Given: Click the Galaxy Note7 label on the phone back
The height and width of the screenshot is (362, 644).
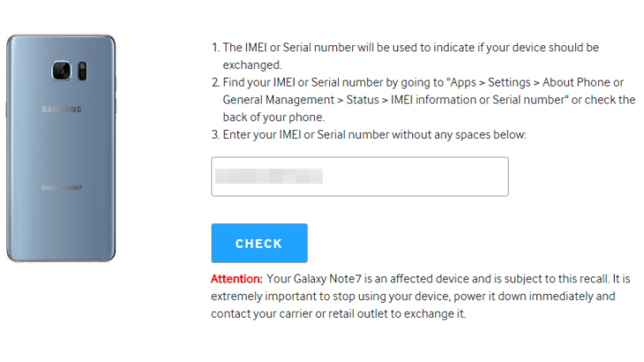Looking at the screenshot, I should pos(60,188).
